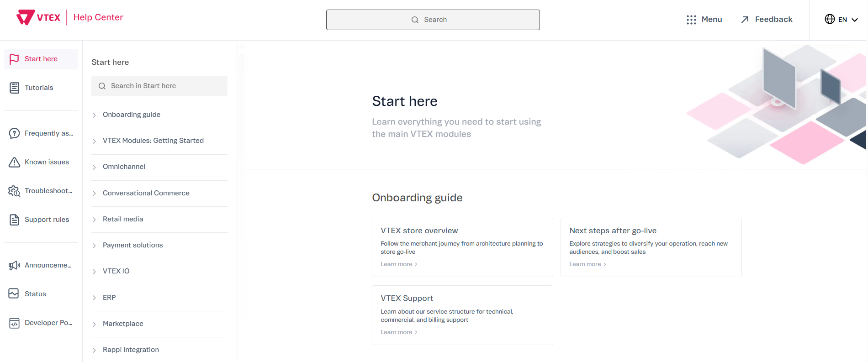Viewport: 868px width, 362px height.
Task: Focus the Search in Start here box
Action: click(159, 86)
